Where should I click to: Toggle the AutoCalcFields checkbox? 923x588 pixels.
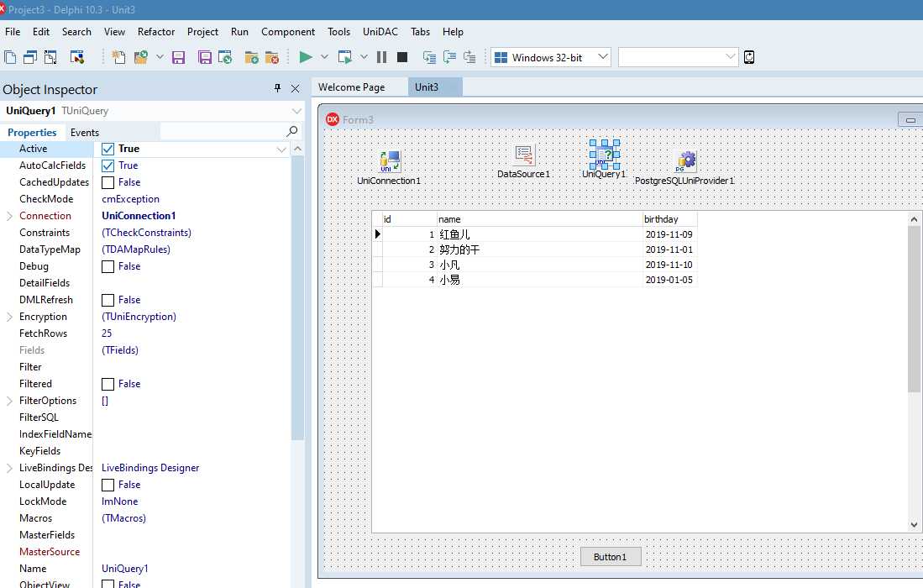pyautogui.click(x=108, y=166)
